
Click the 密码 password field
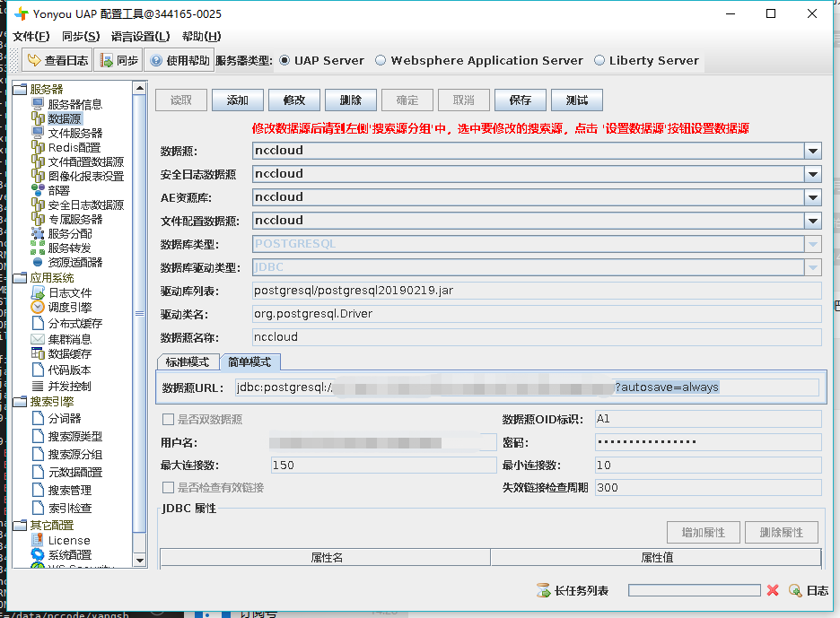click(x=708, y=442)
